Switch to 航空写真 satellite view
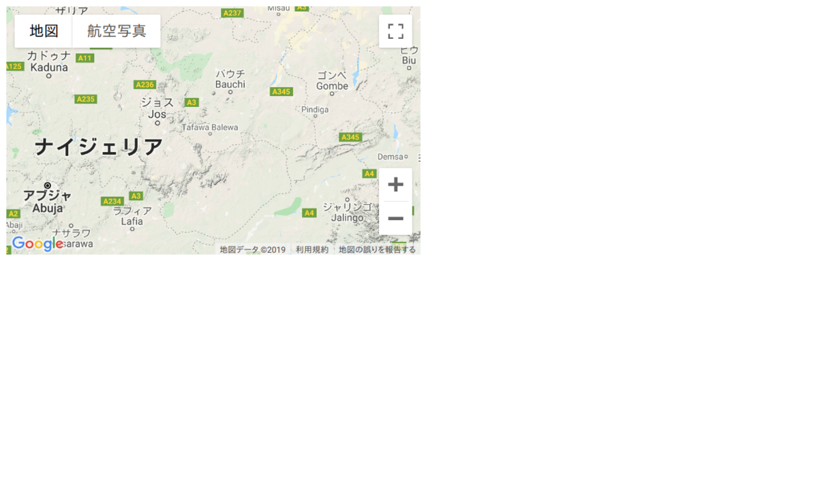The image size is (818, 504). 117,31
